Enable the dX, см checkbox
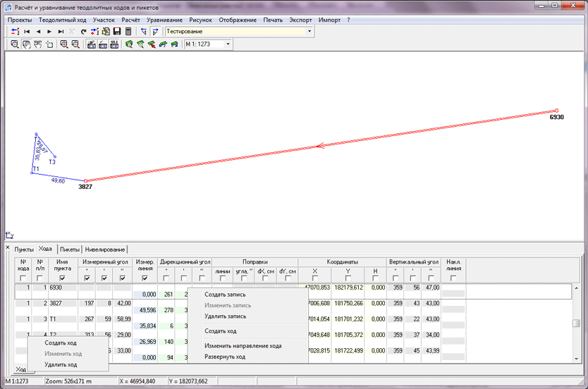This screenshot has height=389, width=588. click(265, 278)
